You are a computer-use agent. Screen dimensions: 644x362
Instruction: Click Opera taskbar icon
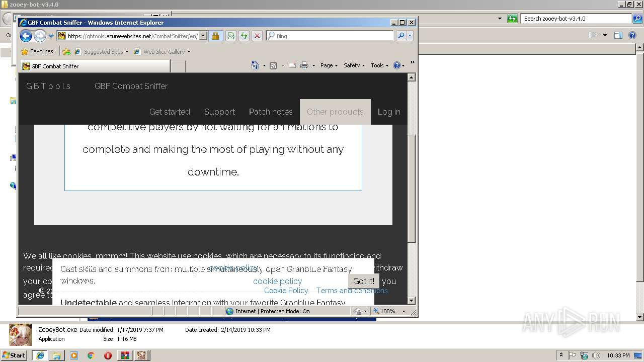(x=108, y=355)
